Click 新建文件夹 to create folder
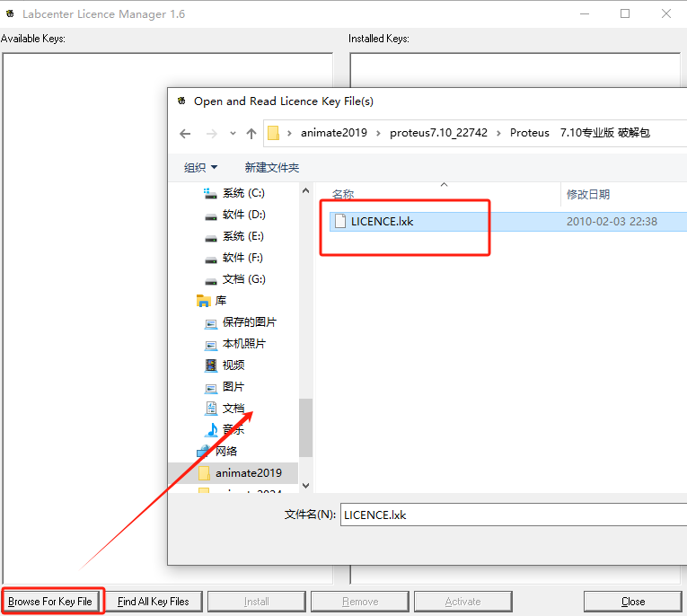This screenshot has width=687, height=616. tap(271, 167)
